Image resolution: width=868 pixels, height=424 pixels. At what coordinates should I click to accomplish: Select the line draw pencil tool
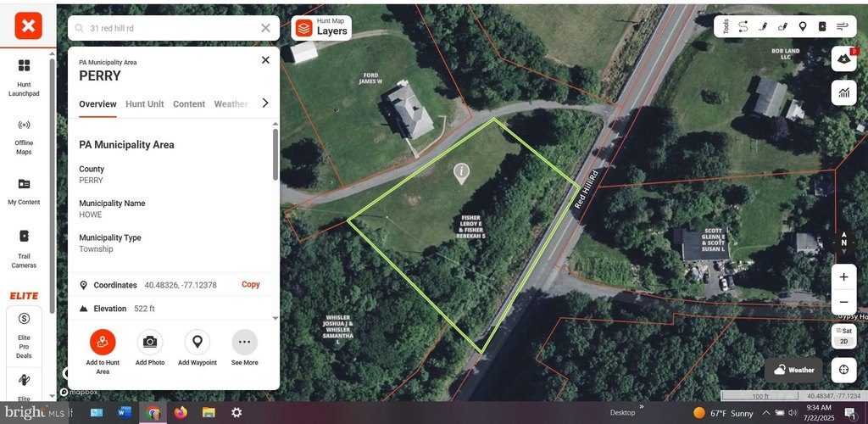point(763,26)
